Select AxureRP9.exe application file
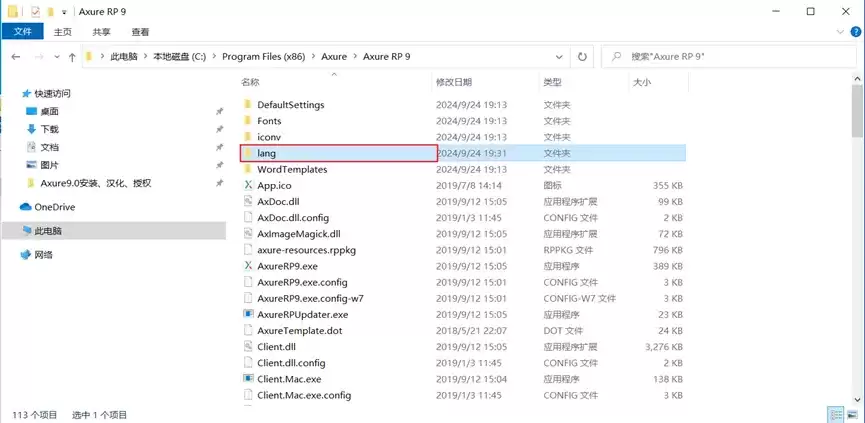This screenshot has width=865, height=423. pos(287,266)
